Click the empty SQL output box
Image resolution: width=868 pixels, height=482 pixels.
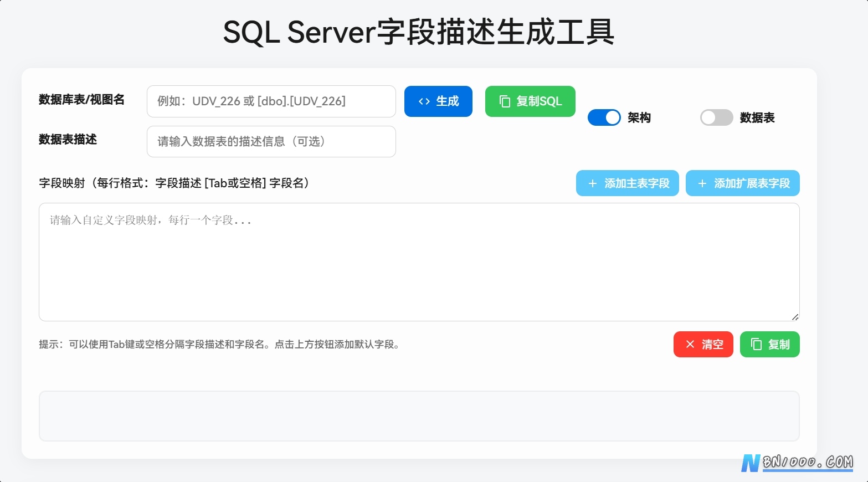419,416
